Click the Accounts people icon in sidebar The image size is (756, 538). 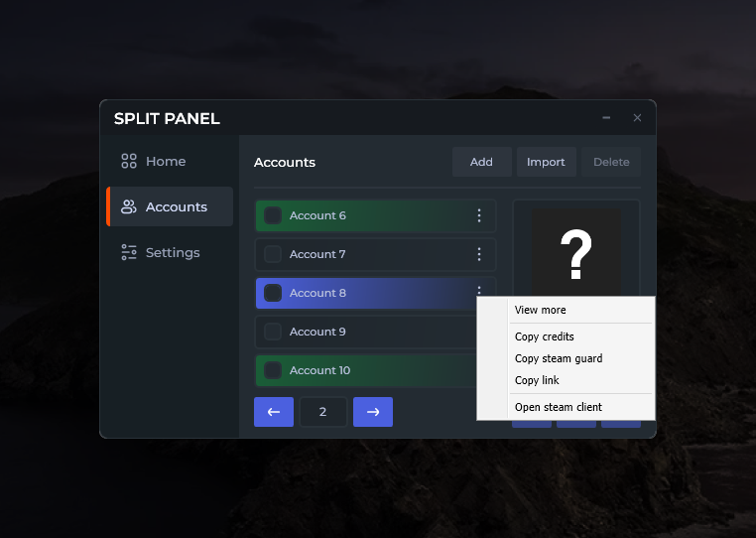tap(129, 206)
